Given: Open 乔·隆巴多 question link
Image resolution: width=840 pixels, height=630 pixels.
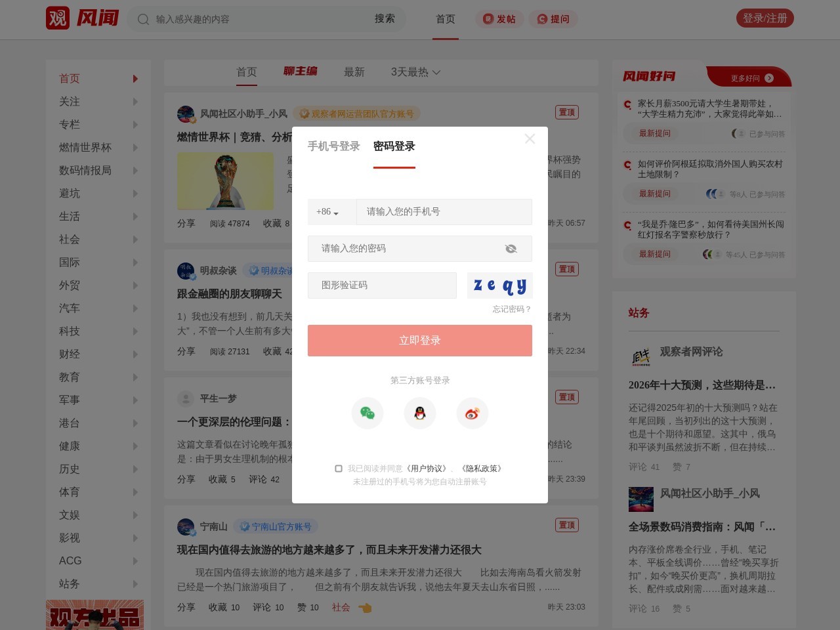Looking at the screenshot, I should tap(711, 230).
